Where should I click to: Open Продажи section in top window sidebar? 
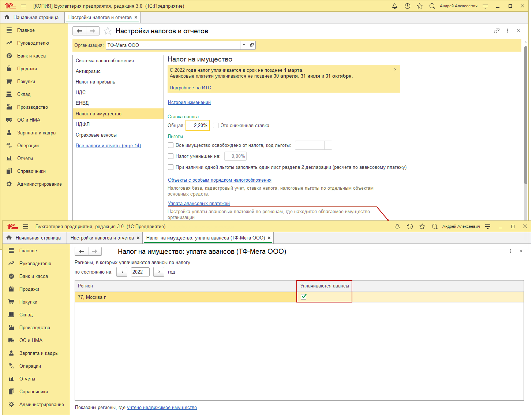tap(27, 69)
